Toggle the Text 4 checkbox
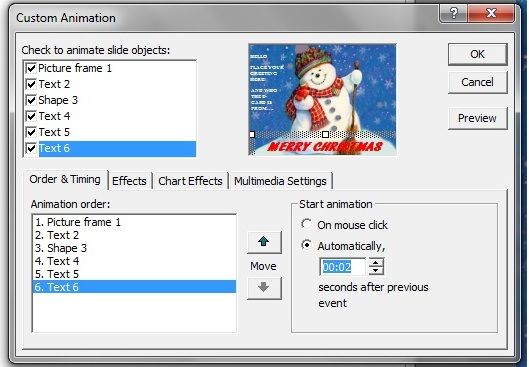Image resolution: width=529 pixels, height=367 pixels. (31, 116)
